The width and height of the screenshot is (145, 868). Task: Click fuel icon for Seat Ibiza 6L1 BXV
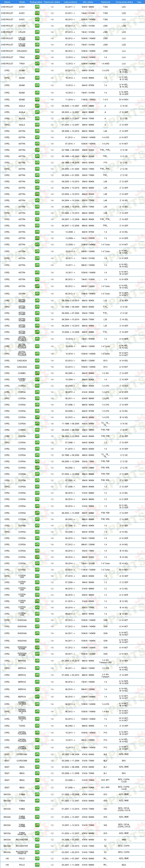(x=37, y=773)
